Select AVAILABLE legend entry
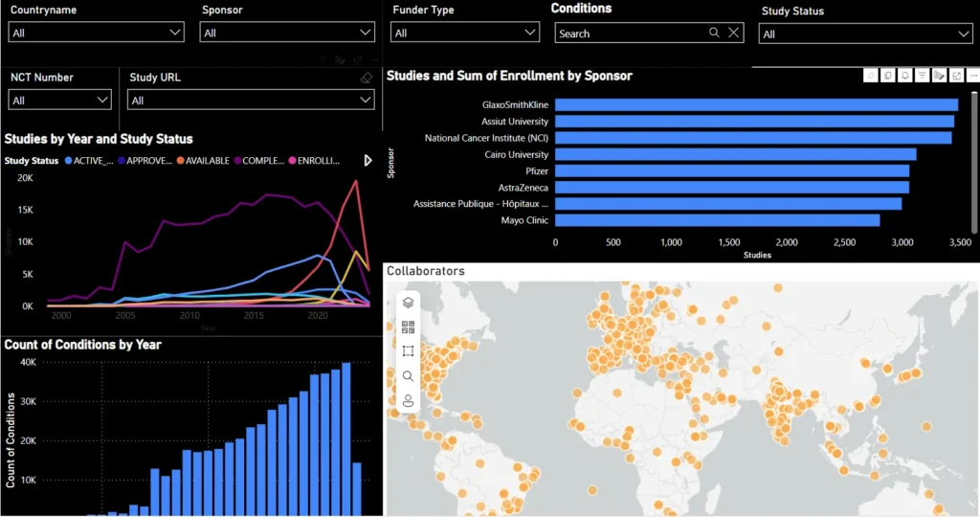The width and height of the screenshot is (980, 517). point(203,161)
